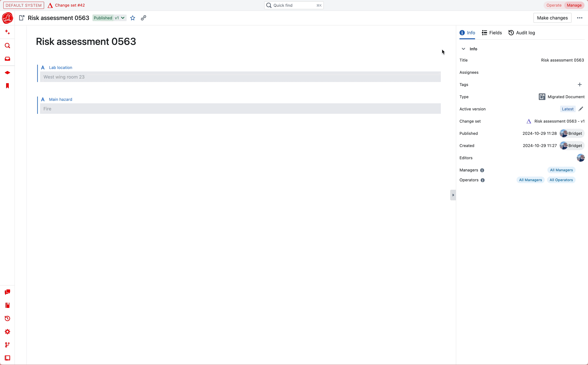Screen dimensions: 588x365
Task: Open the bookmarks icon in the sidebar
Action: 7,86
